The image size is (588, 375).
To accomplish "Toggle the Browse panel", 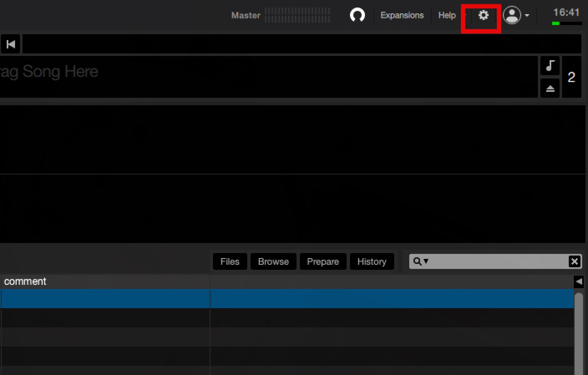I will pos(273,261).
